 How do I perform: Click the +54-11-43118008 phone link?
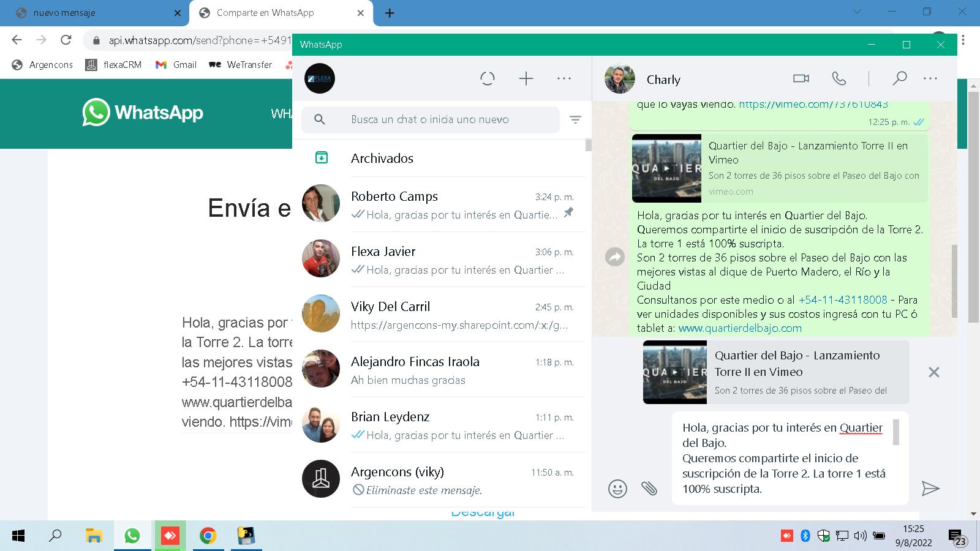(x=843, y=300)
